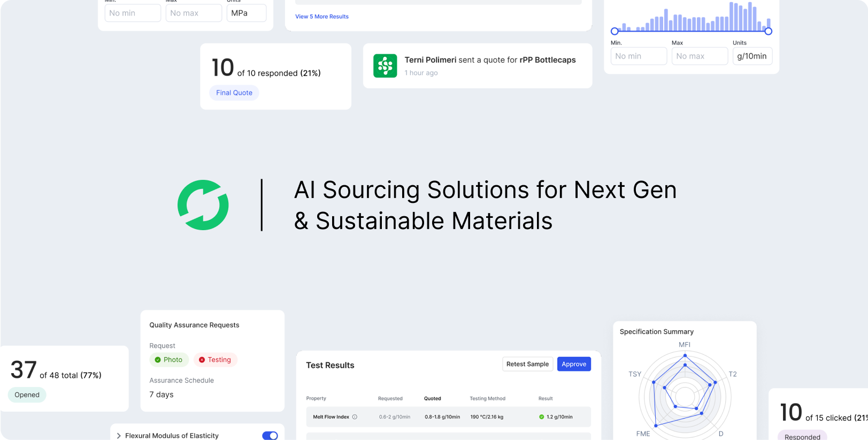
Task: Click the right histogram range slider handle
Action: (769, 31)
